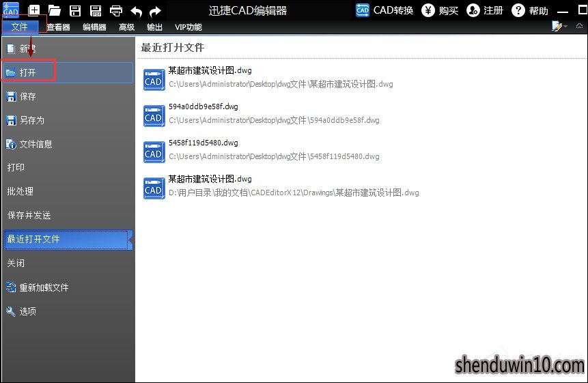Click path C:\Users\Administrator\Desktop\dwg文件\594a0ddb9e58f.dwg
This screenshot has height=383, width=588.
coord(274,120)
